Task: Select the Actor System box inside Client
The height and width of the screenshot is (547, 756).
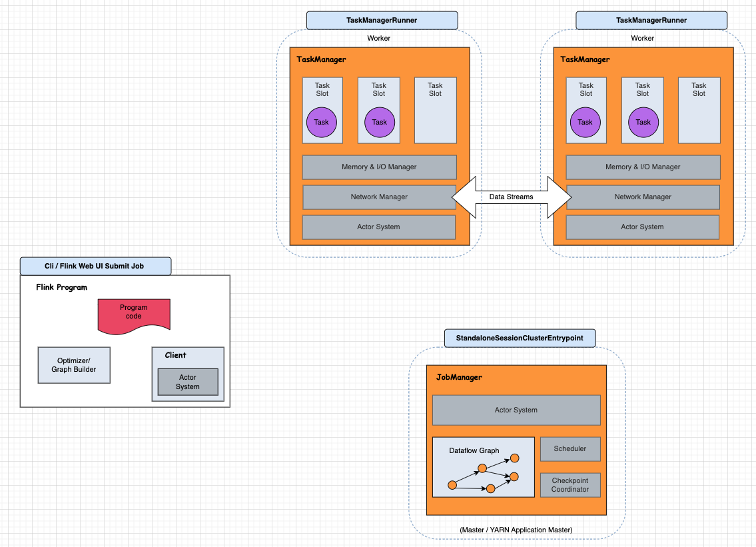Action: [188, 382]
